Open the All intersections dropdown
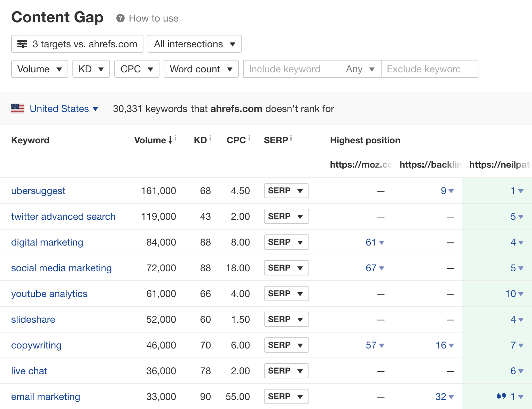Screen dimensions: 532x409 (x=194, y=44)
